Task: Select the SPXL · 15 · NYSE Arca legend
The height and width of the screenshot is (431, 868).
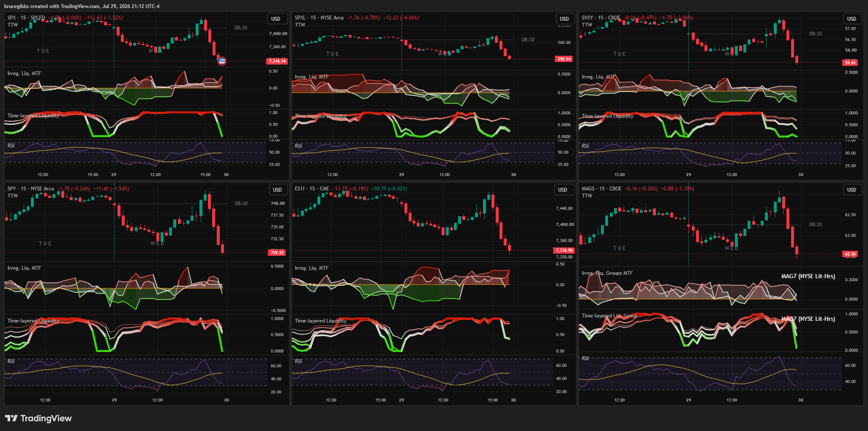Action: point(319,18)
